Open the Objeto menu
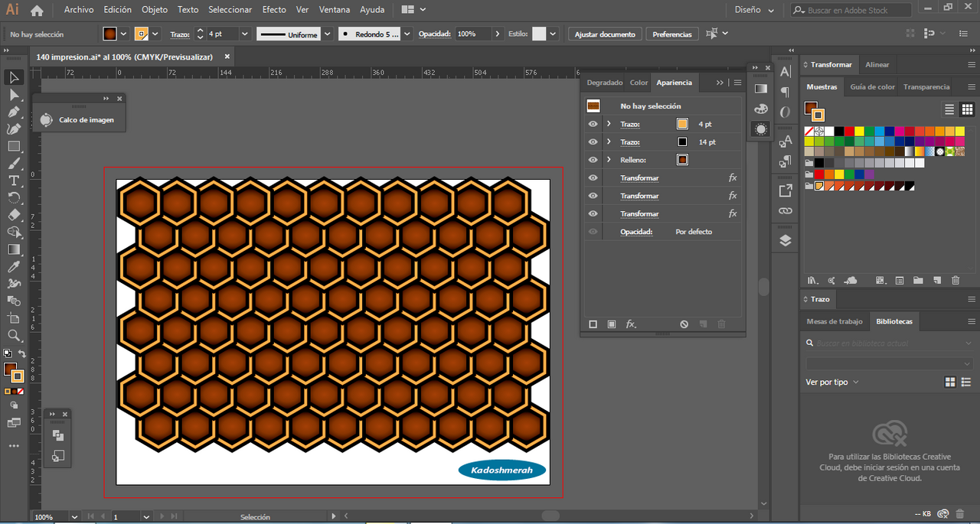The image size is (980, 524). 155,10
